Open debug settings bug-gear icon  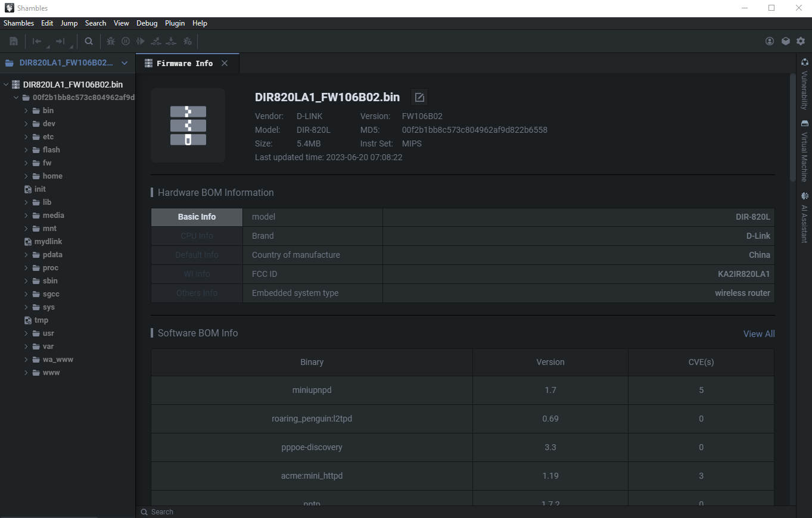pyautogui.click(x=188, y=41)
